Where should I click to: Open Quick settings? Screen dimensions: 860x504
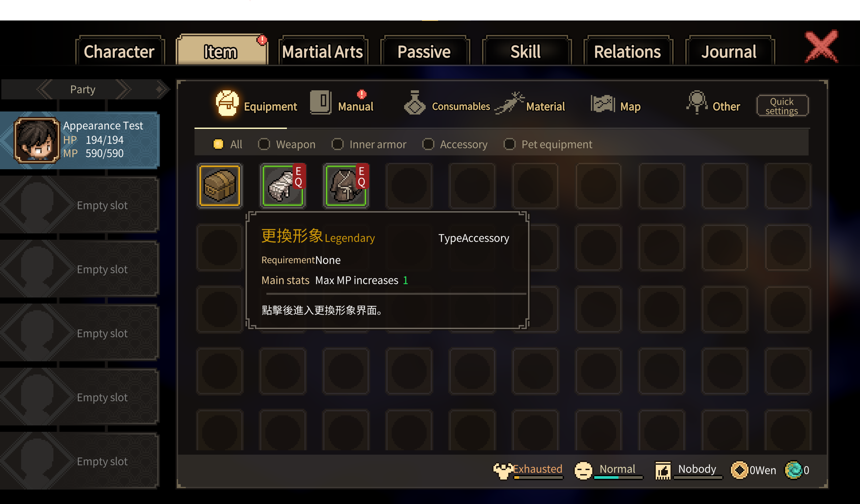pos(781,106)
